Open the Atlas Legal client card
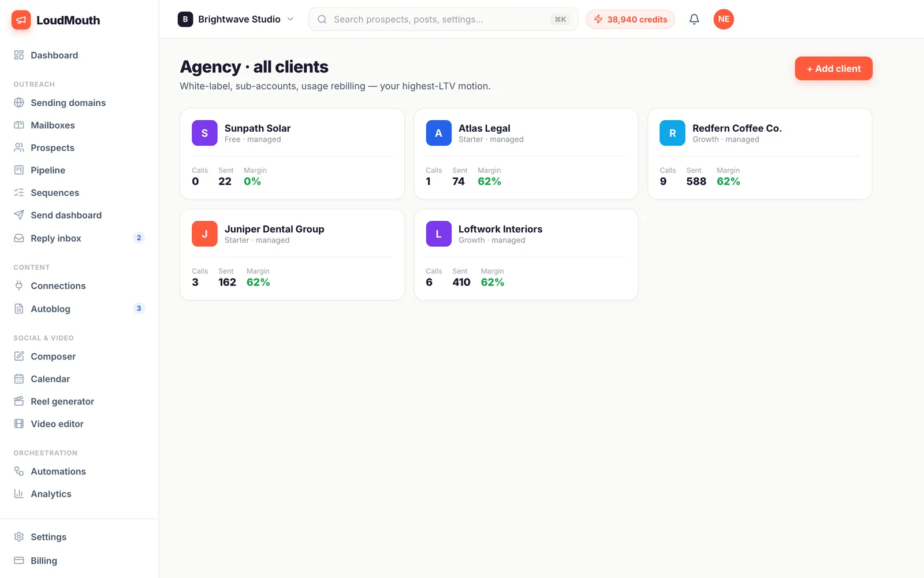 pyautogui.click(x=526, y=154)
